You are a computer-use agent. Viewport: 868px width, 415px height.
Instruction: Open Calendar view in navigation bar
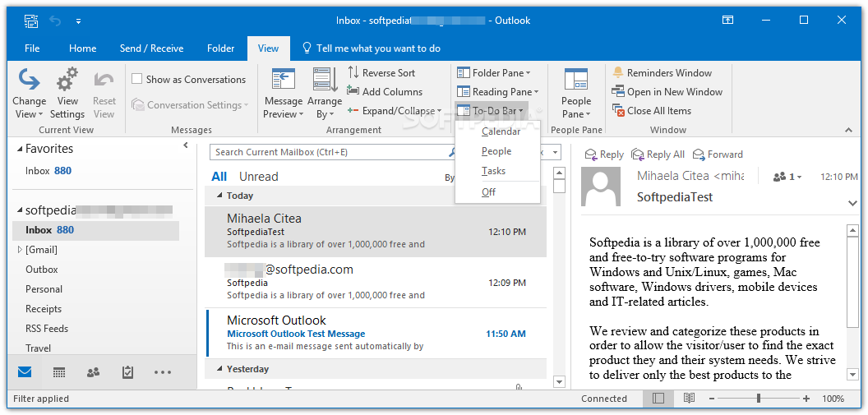coord(59,372)
